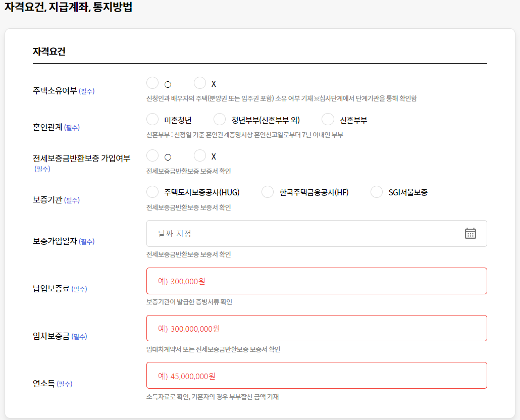520x420 pixels.
Task: Click hint about 신혼부부 7년 이내 definition
Action: [x=245, y=135]
